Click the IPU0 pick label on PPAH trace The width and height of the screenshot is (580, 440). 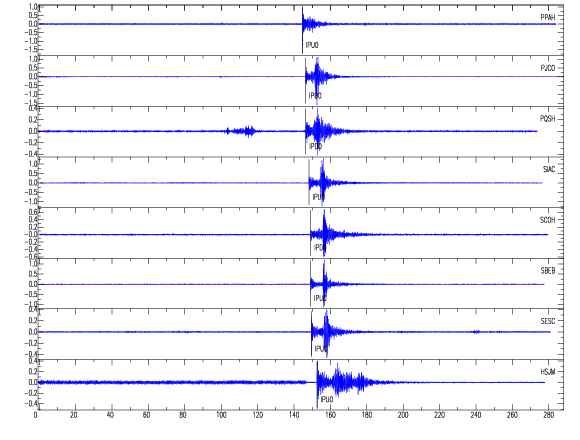pyautogui.click(x=312, y=45)
